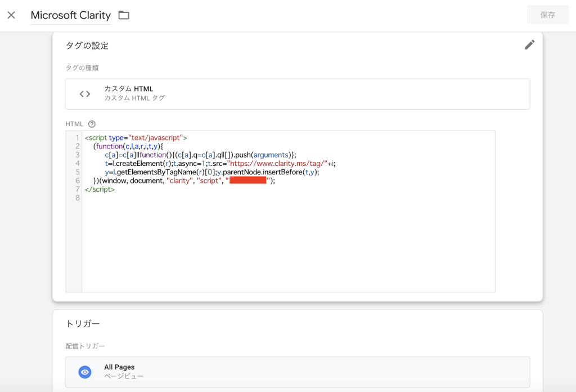
Task: Click the トリガー heading
Action: [83, 323]
